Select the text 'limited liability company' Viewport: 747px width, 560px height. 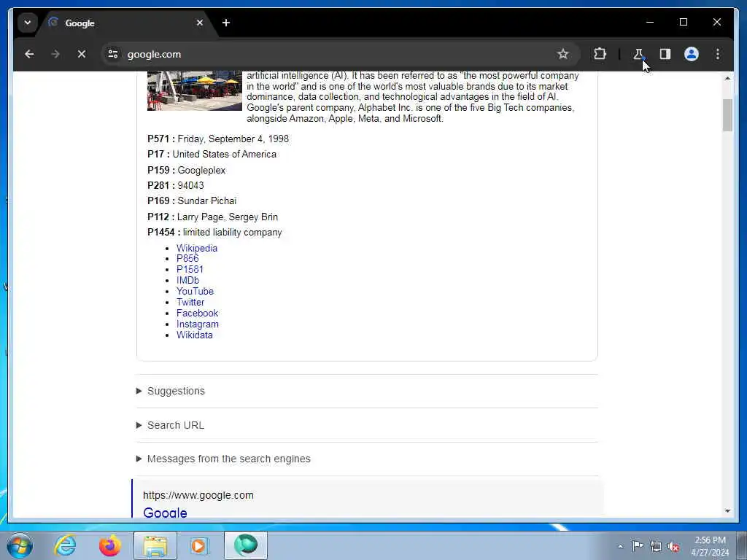click(233, 233)
